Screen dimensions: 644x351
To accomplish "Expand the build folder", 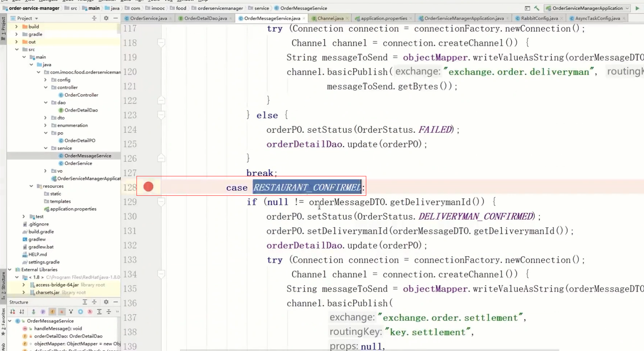I will [x=17, y=27].
